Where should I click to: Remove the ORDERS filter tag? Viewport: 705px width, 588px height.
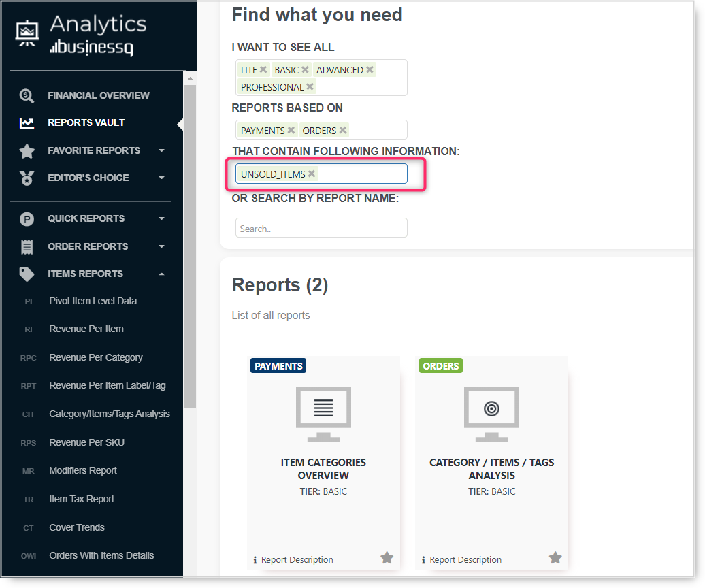click(342, 131)
